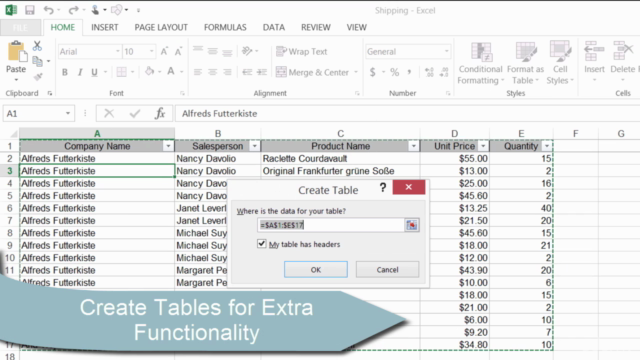Click the Copy icon in Clipboard group
640x360 pixels.
pyautogui.click(x=37, y=61)
